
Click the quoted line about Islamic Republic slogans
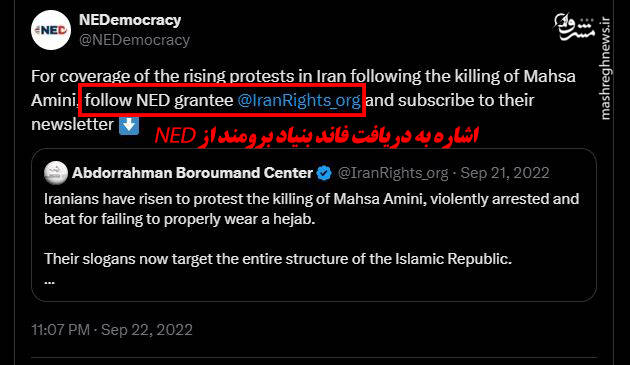pos(278,258)
